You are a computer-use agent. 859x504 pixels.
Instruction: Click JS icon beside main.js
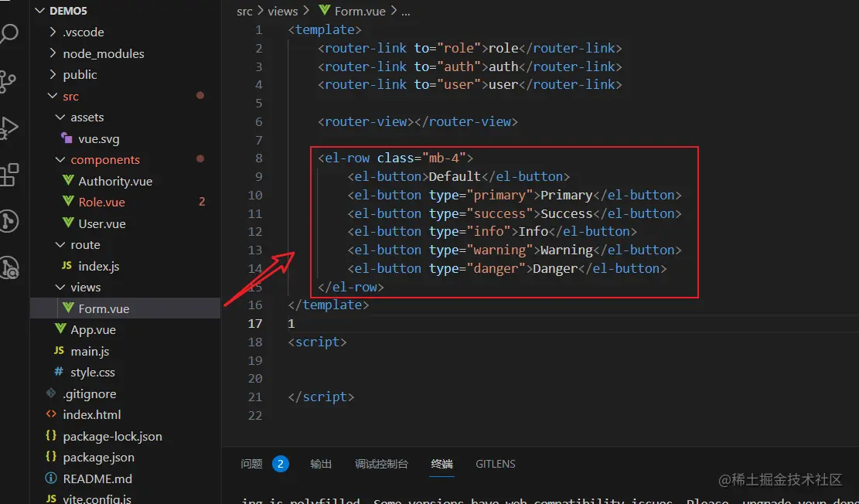[60, 351]
